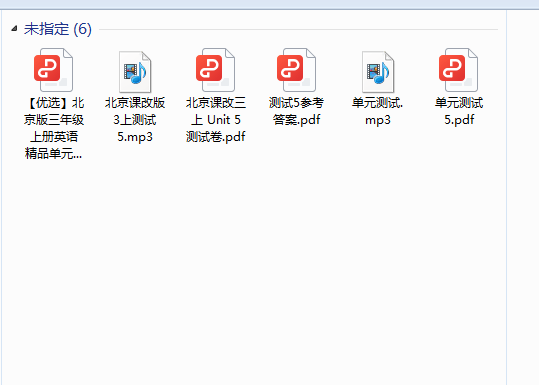Click the label 北京课改三上 Unit 5 测试卷.pdf
Screen dimensions: 539x385
(x=216, y=120)
